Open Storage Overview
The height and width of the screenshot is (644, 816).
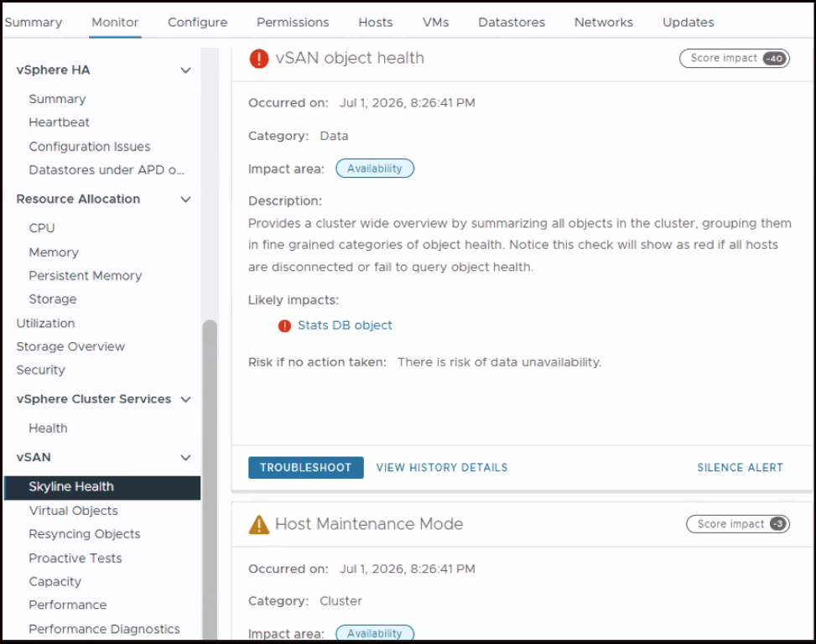tap(70, 346)
